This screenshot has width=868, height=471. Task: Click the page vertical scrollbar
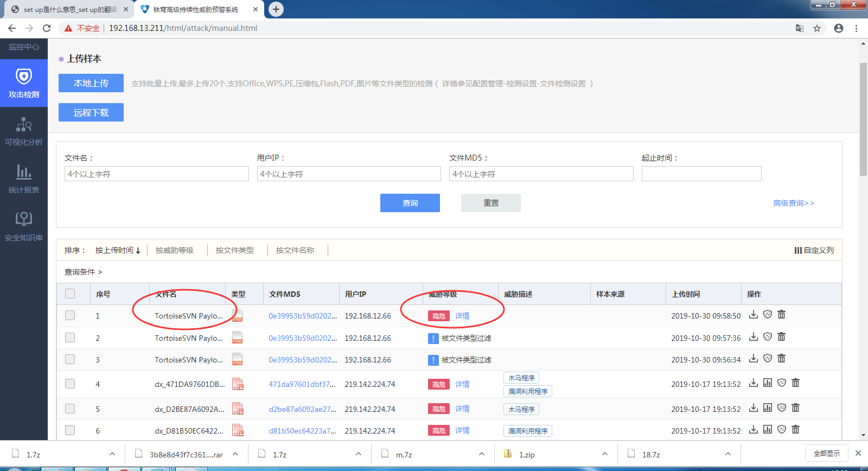[x=863, y=119]
